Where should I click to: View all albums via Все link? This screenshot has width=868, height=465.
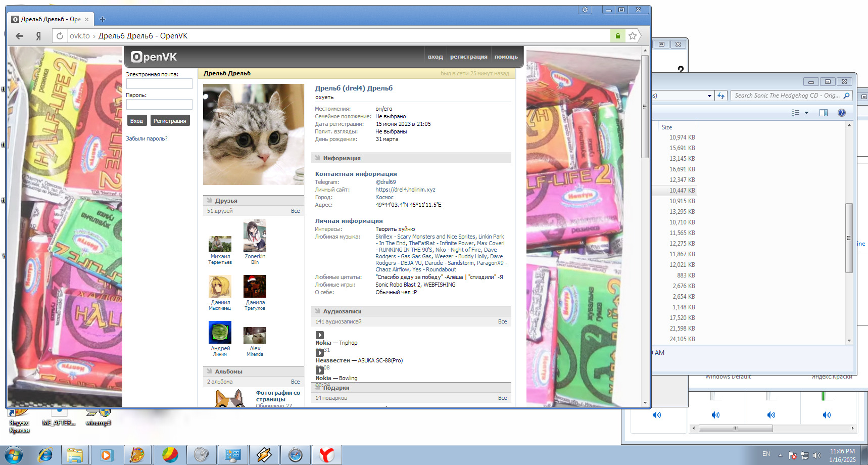296,382
